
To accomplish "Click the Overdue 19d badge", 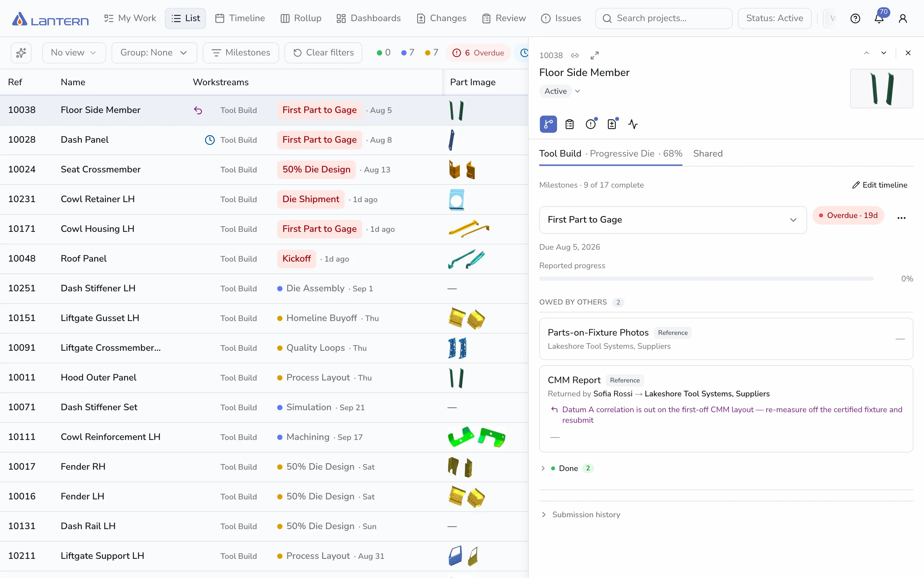I will pyautogui.click(x=848, y=216).
